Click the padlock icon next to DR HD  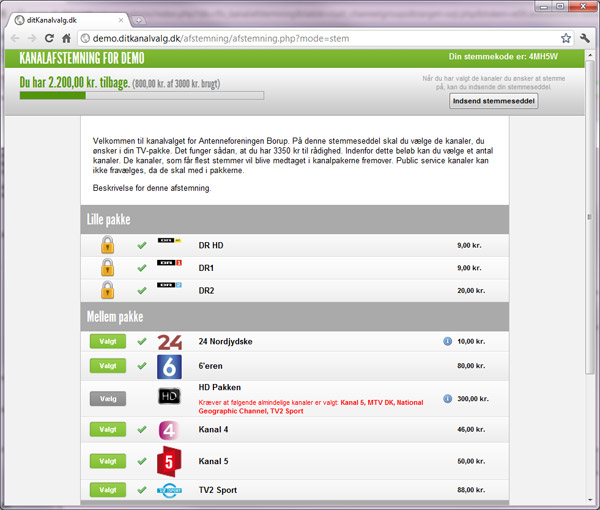click(107, 243)
